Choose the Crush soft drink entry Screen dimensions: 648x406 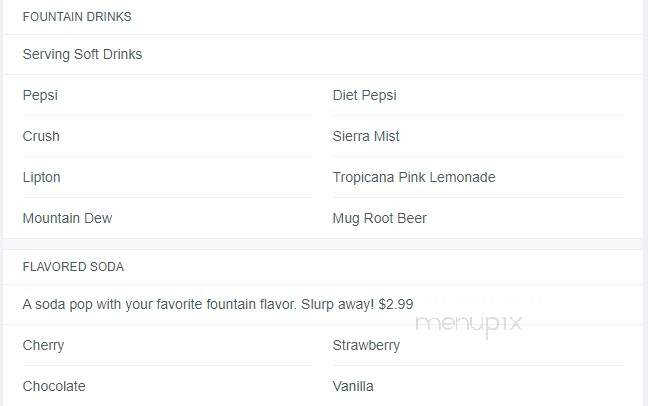coord(41,136)
